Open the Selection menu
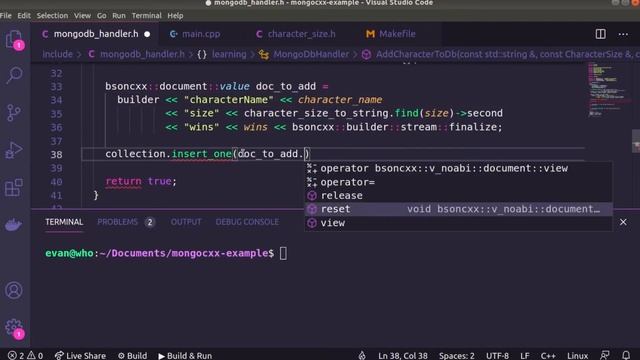Screen dimensions: 640x360 coord(52,16)
